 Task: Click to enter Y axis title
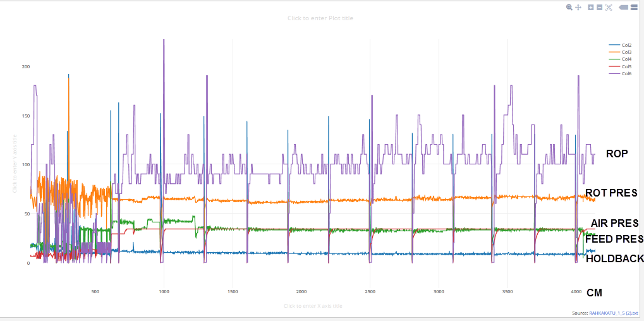[15, 164]
